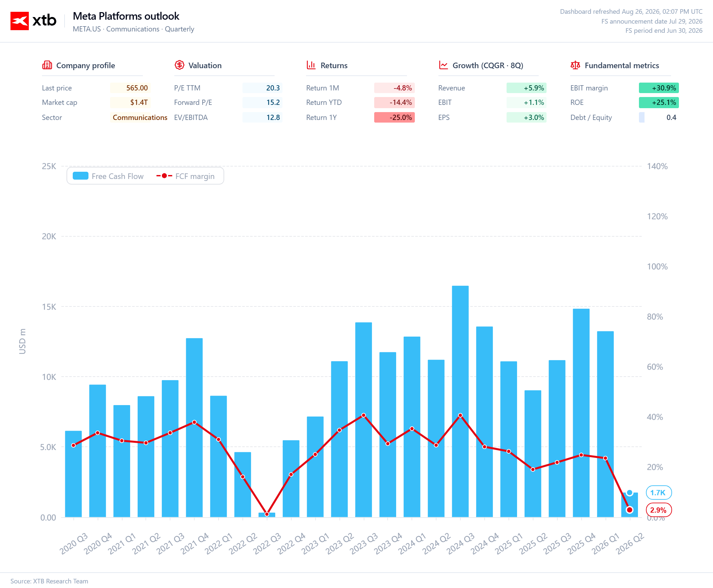Click the "Return YTD" row label
Screen dimensions: 713x588
coord(324,102)
